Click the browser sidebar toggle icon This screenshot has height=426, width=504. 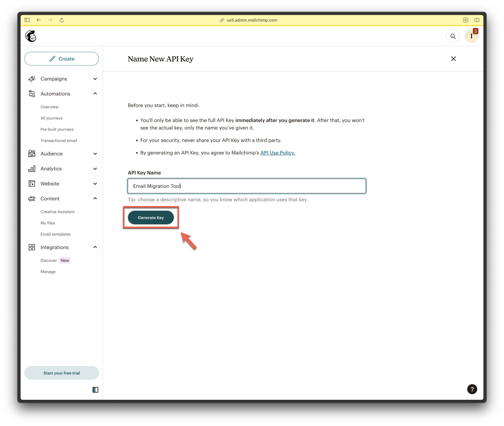click(27, 20)
